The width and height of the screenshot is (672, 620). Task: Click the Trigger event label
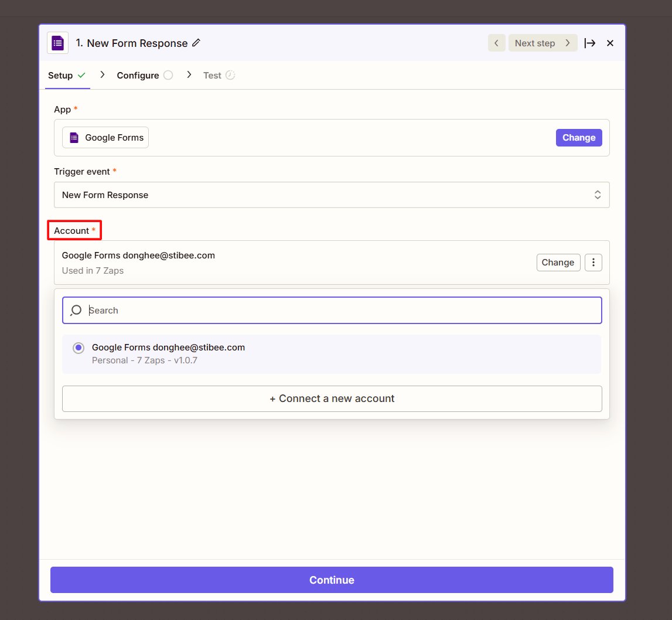(x=82, y=172)
